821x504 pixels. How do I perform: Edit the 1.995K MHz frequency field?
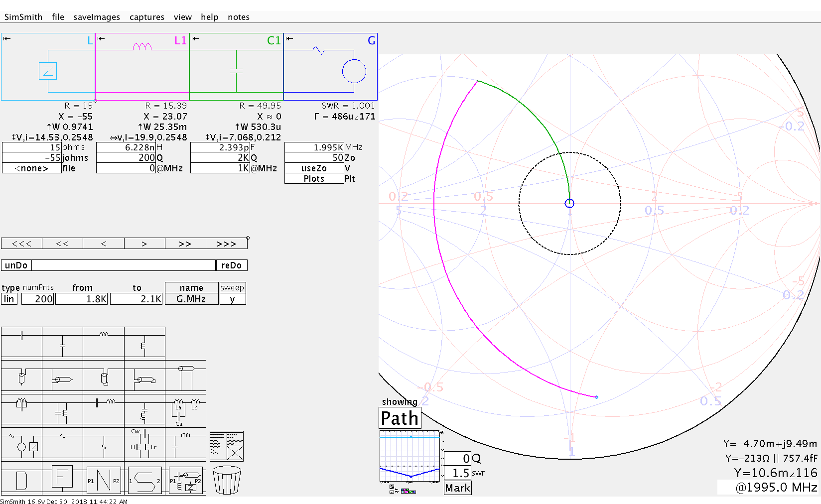click(314, 147)
